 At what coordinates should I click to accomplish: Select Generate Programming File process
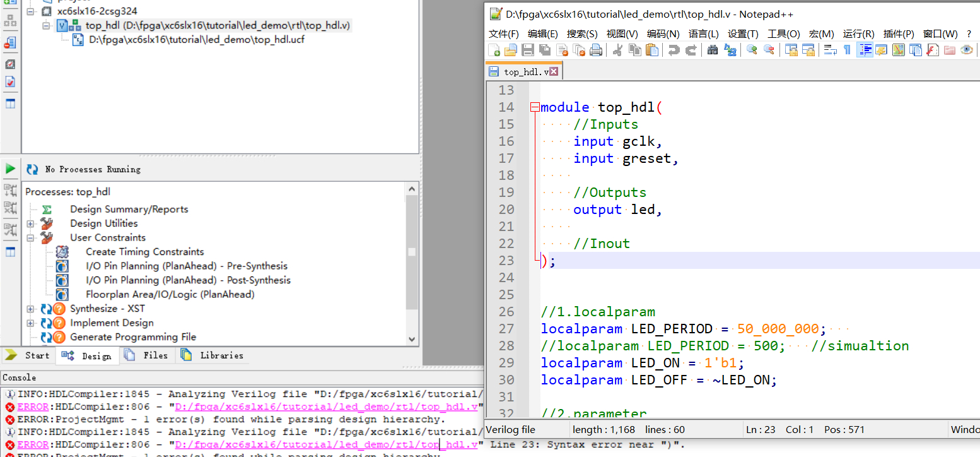tap(133, 337)
